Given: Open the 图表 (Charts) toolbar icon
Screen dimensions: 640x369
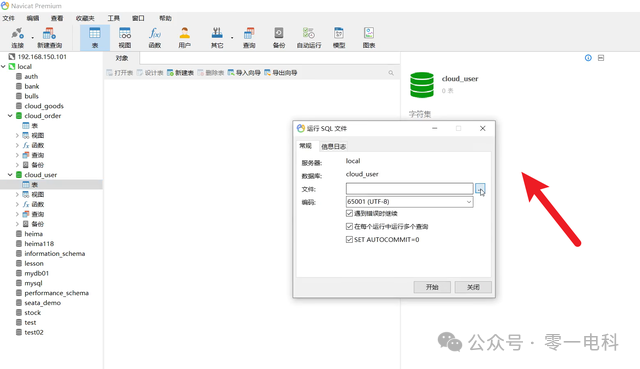Looking at the screenshot, I should pyautogui.click(x=369, y=38).
